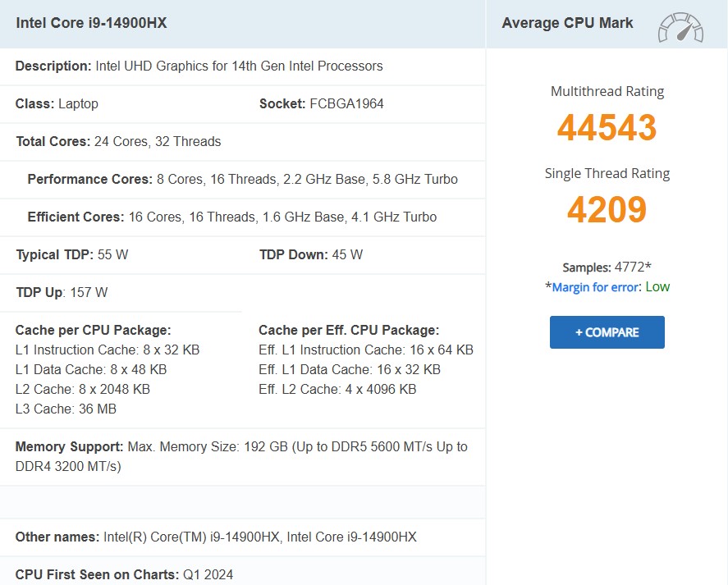Click the Intel Core i9-14900HX title

click(x=91, y=23)
